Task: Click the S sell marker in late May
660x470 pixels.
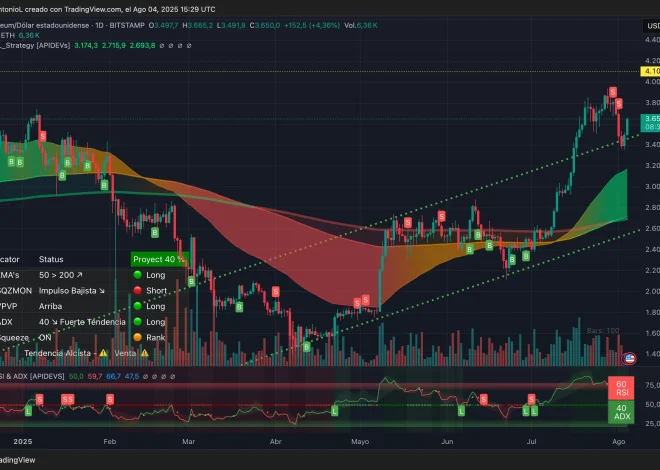Action: coord(441,217)
